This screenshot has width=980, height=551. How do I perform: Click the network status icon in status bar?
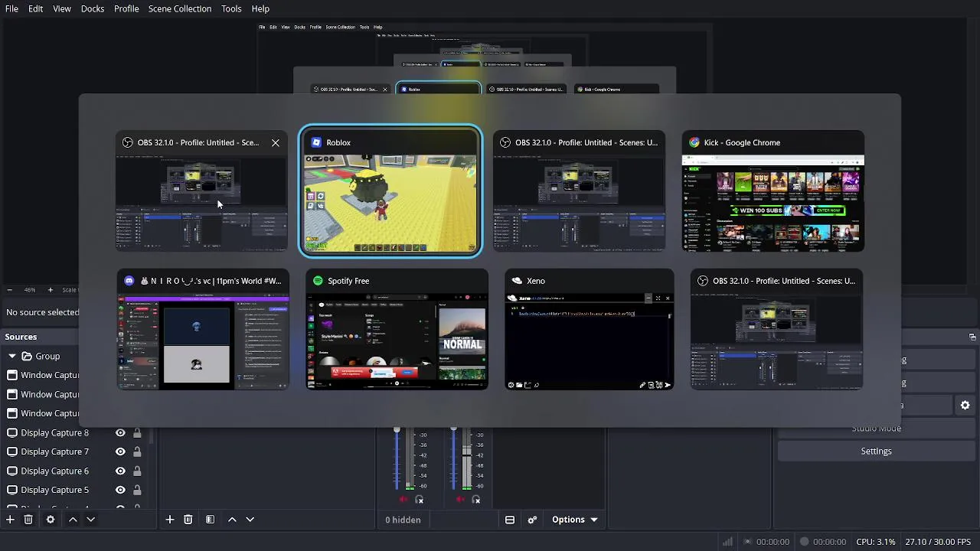point(727,542)
